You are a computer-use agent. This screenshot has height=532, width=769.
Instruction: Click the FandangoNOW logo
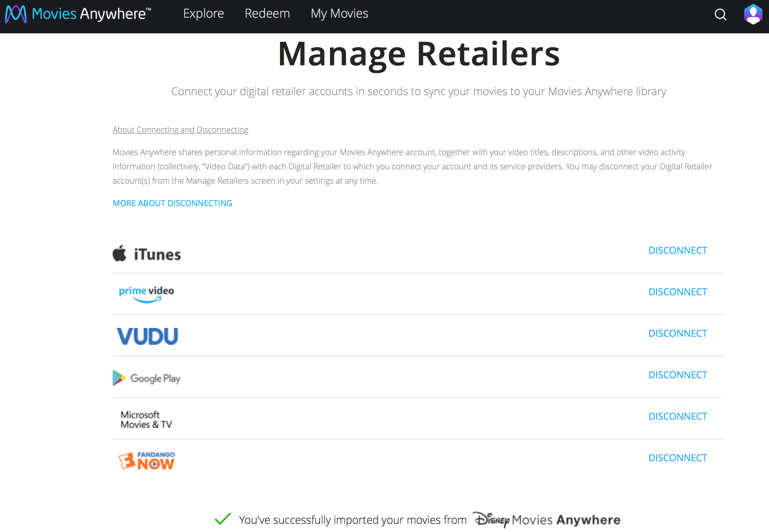point(147,461)
